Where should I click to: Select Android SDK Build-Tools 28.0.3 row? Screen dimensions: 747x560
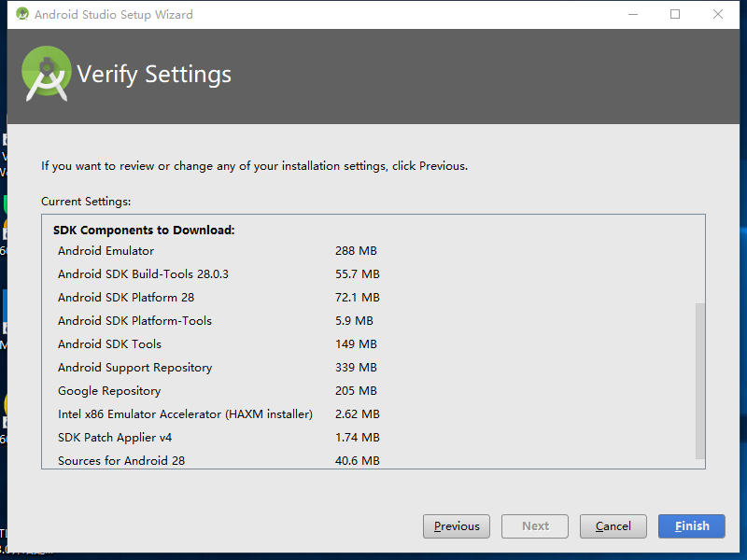coord(143,274)
